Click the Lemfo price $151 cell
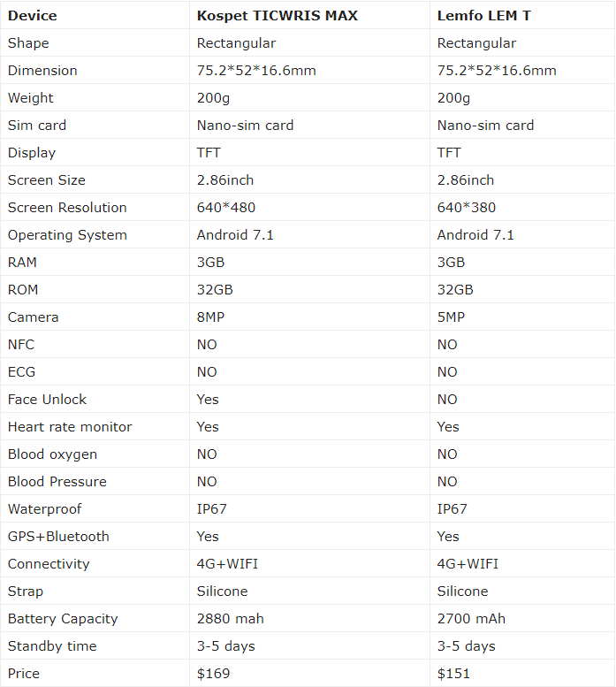The height and width of the screenshot is (687, 616). pyautogui.click(x=453, y=674)
